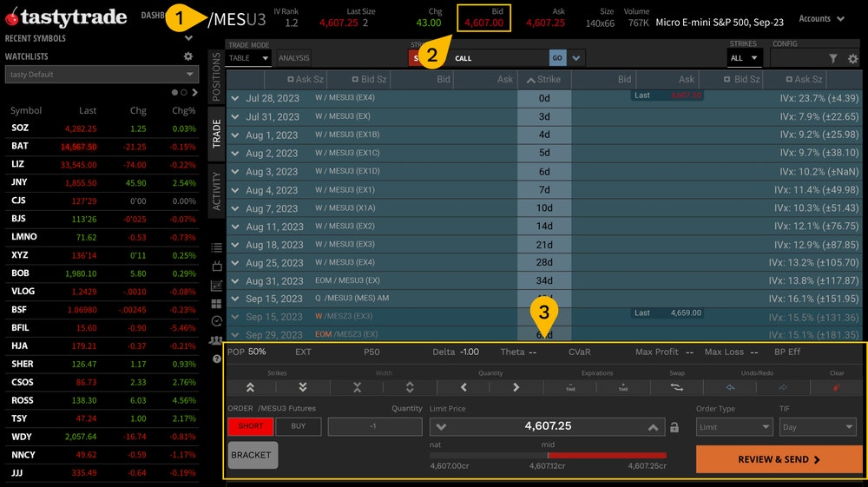Roll expiration earlier with minus time icon
868x487 pixels.
(570, 387)
